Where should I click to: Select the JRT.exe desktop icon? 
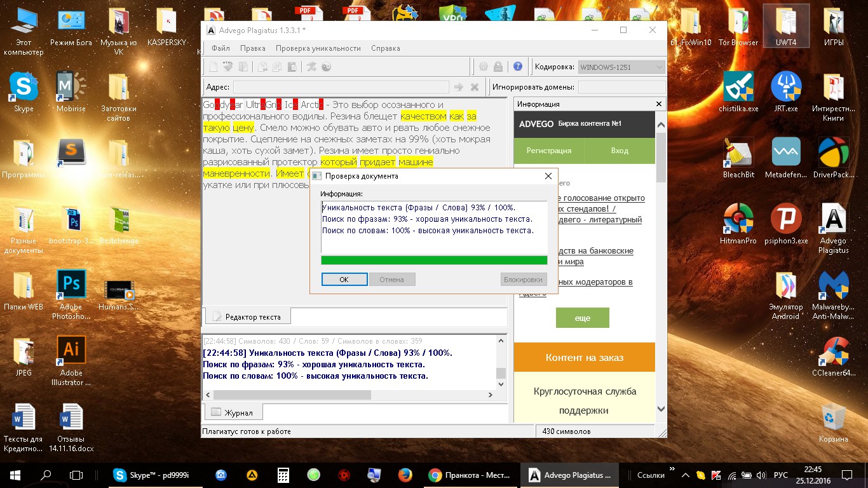point(786,91)
